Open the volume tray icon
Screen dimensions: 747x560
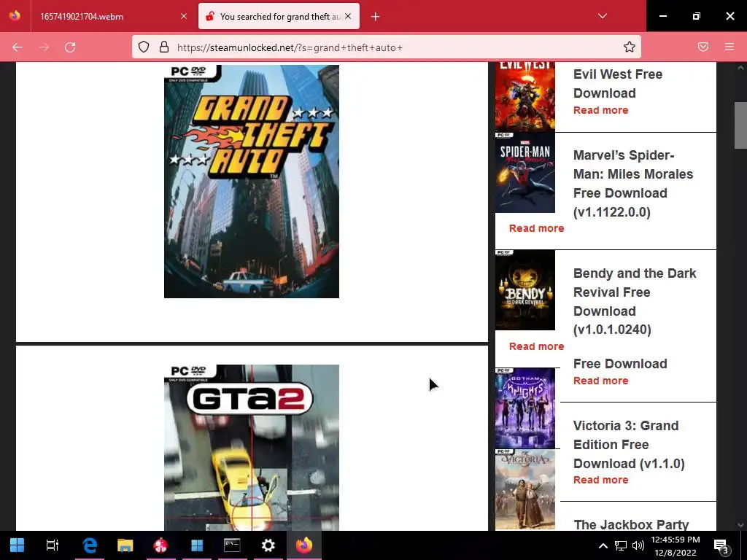638,545
